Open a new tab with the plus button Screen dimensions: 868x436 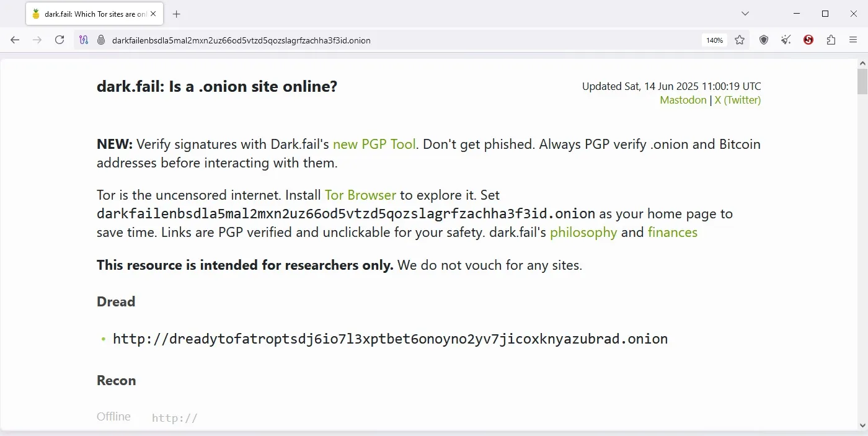click(176, 14)
